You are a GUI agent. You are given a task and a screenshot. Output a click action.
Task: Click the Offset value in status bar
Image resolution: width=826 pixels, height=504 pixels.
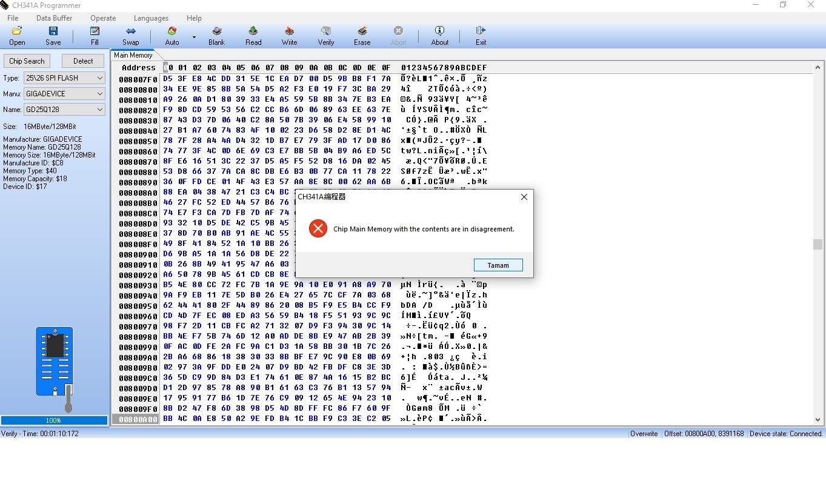(704, 434)
